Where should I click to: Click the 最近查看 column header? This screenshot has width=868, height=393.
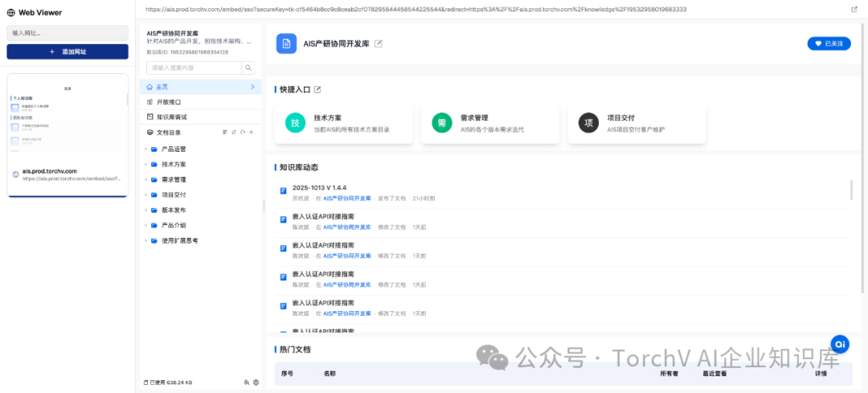click(714, 374)
